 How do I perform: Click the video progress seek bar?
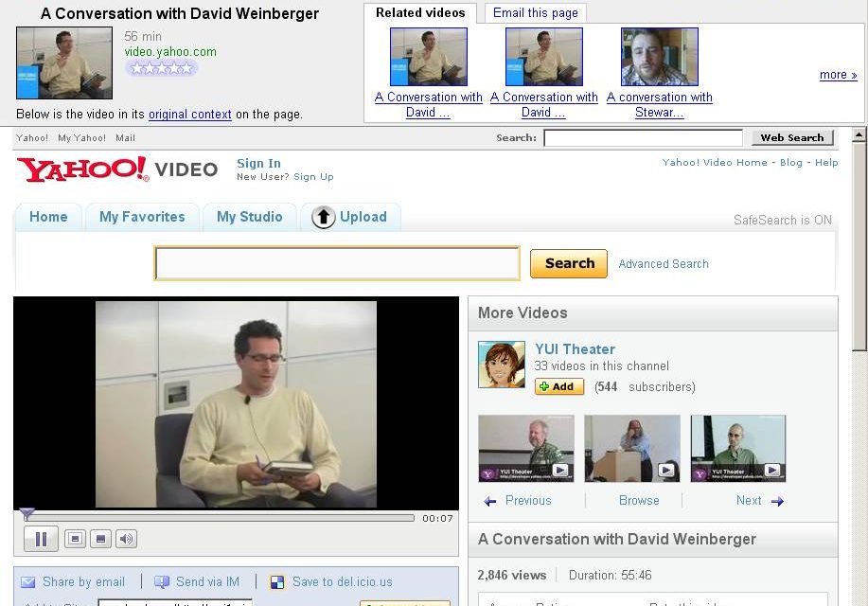point(220,518)
